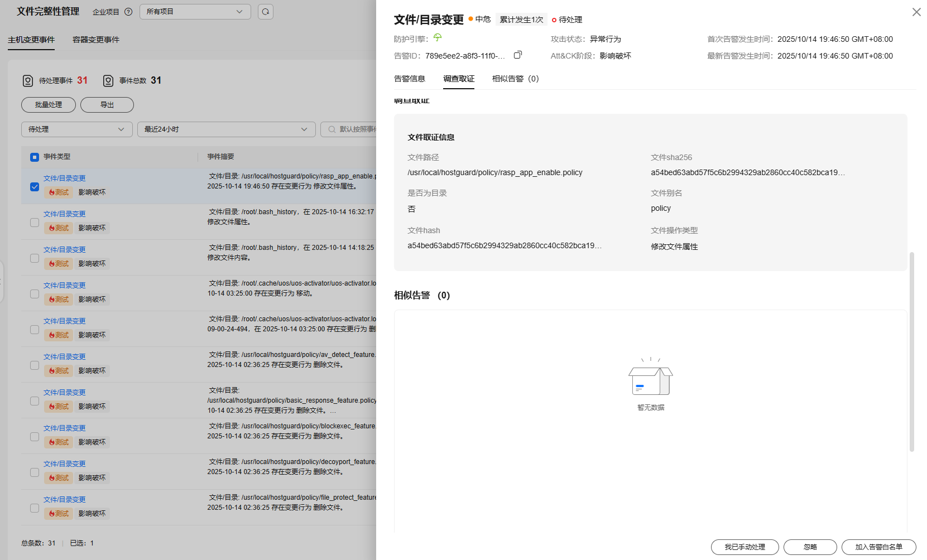
Task: Click the 批量处理 button
Action: 49,105
